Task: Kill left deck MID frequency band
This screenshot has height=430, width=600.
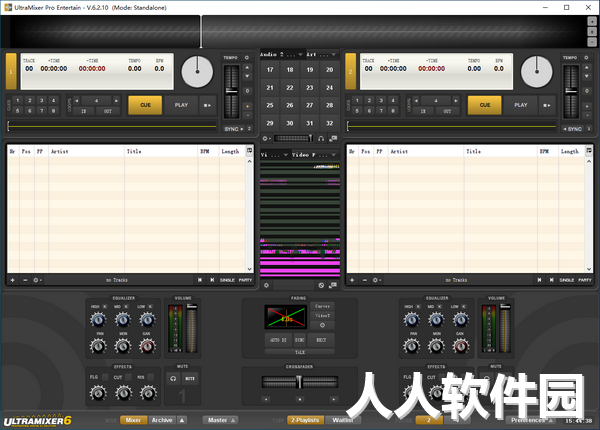Action: pos(126,306)
